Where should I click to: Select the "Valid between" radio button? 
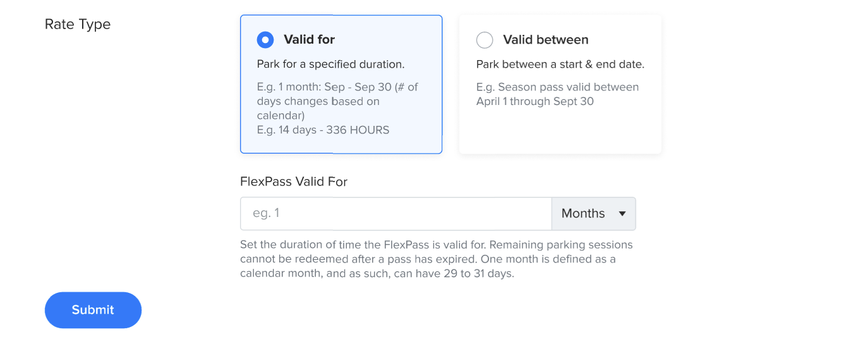[485, 40]
